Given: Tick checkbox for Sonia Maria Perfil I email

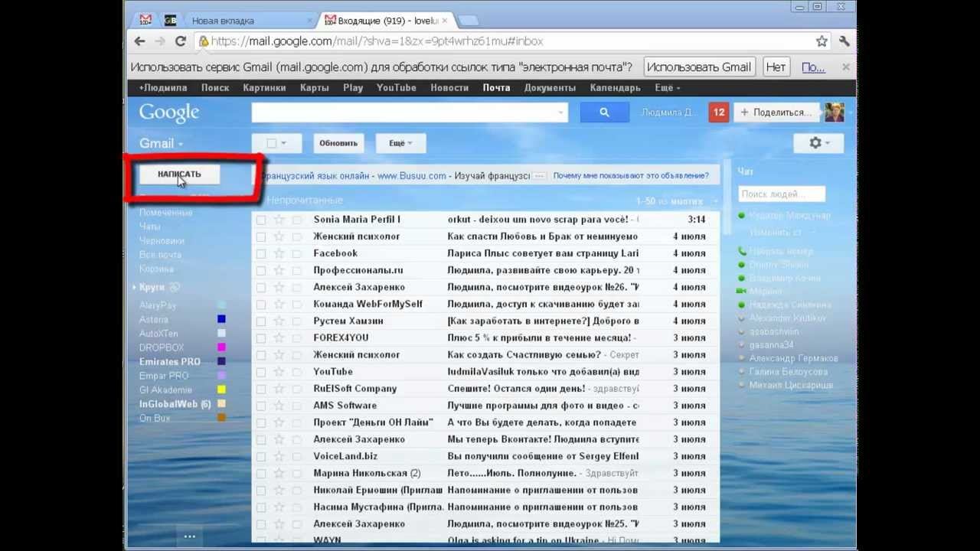Looking at the screenshot, I should coord(261,220).
